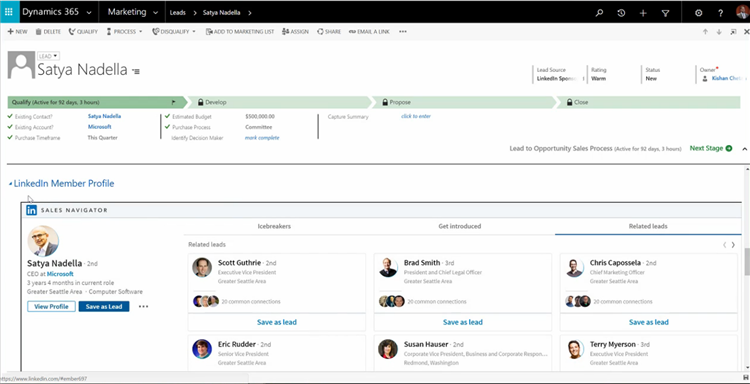Screen dimensions: 750x384
Task: Email a link to this lead
Action: [x=369, y=32]
